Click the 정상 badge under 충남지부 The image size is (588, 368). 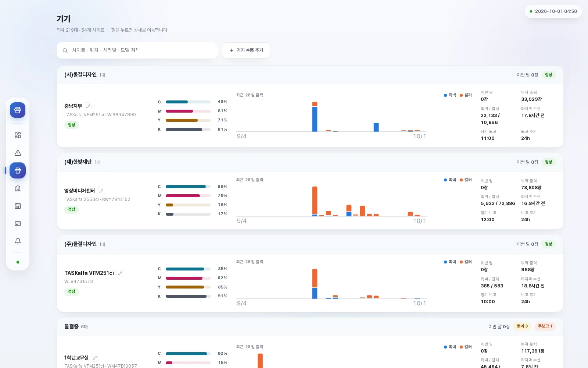click(x=72, y=125)
